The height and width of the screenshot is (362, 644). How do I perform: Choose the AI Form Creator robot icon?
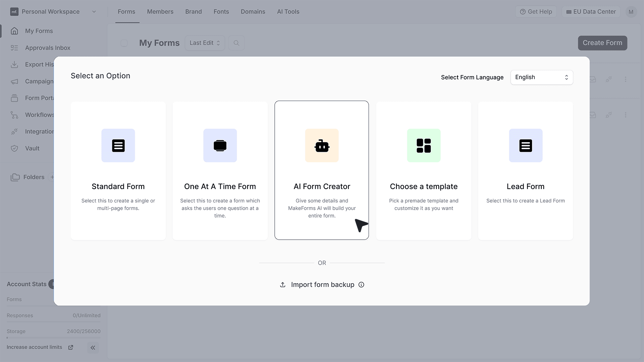(322, 145)
